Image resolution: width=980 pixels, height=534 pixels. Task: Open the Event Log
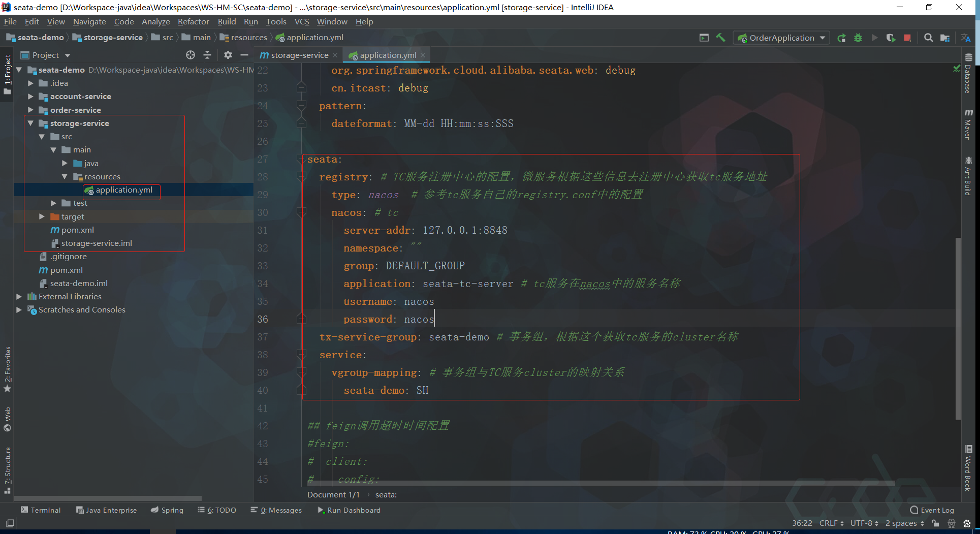(x=932, y=510)
